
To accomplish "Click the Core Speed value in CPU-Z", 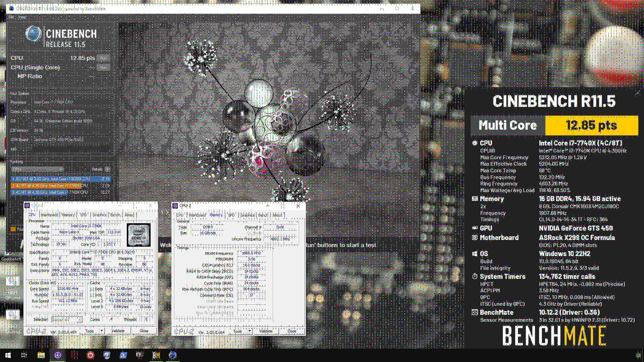I will (x=67, y=289).
